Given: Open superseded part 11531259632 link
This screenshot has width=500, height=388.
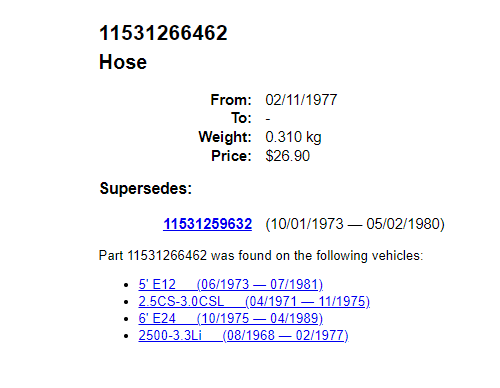Looking at the screenshot, I should coord(207,224).
